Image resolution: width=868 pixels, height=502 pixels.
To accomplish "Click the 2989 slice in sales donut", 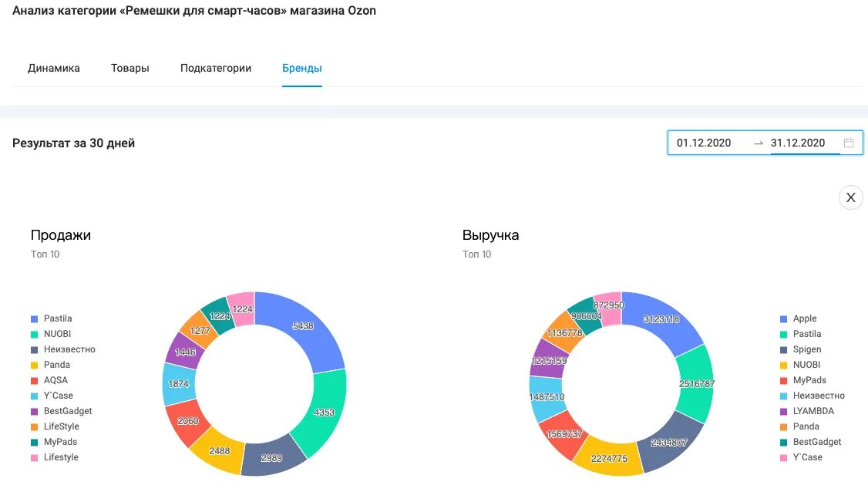I will [272, 457].
